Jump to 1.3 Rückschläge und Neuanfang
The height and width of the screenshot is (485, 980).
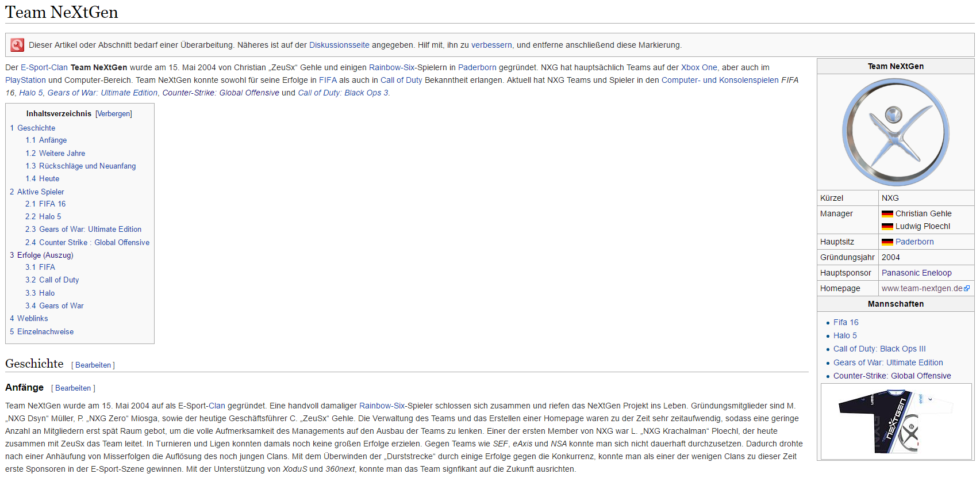tap(80, 166)
